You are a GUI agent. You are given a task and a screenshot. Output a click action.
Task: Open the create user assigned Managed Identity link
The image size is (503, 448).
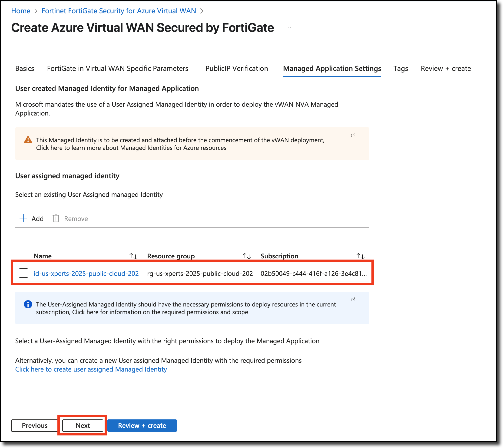coord(91,369)
